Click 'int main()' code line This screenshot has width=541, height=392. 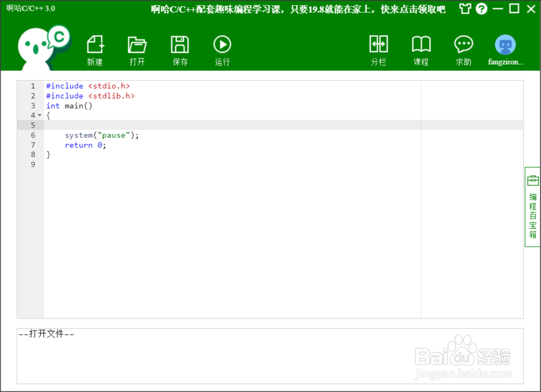click(x=69, y=106)
